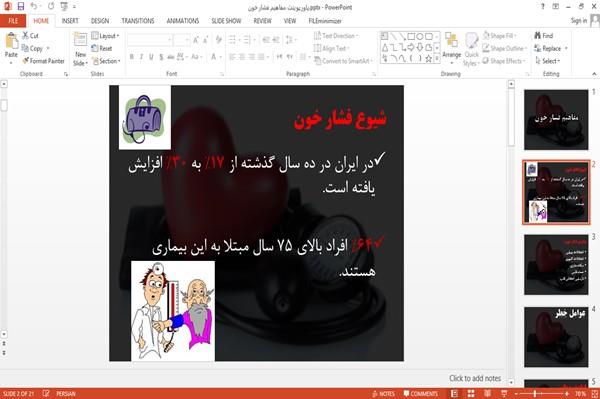Open the font size combo box
600x399 pixels.
(x=181, y=40)
